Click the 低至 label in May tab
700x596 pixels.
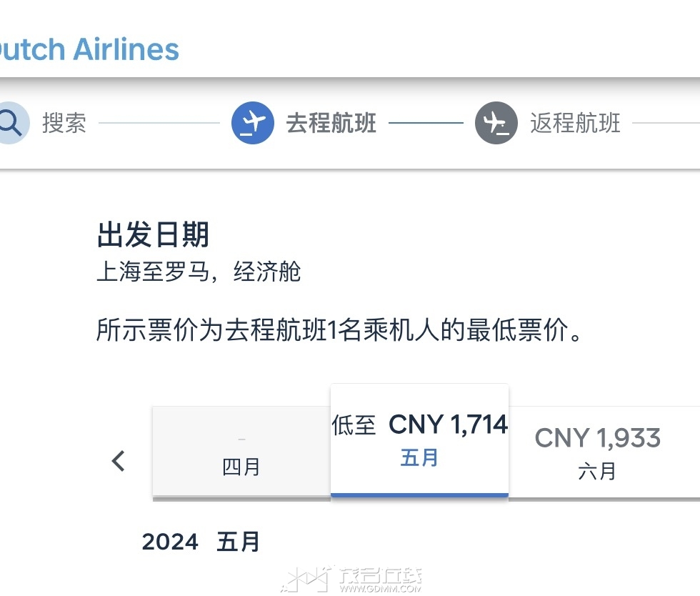354,425
